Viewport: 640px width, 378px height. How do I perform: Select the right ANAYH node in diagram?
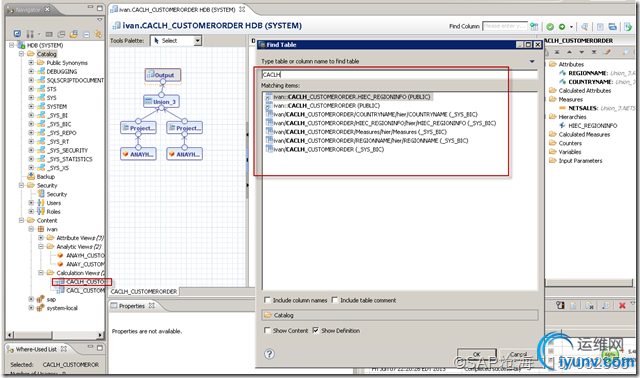(x=184, y=154)
